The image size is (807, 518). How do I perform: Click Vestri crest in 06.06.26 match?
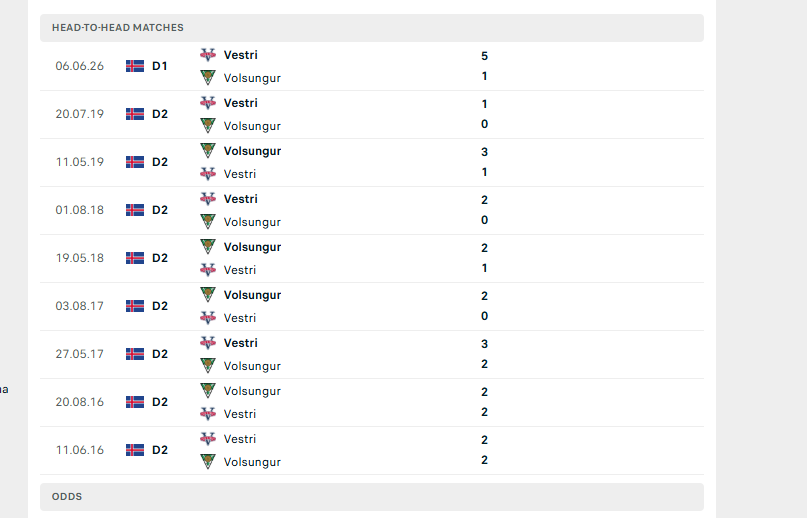click(x=208, y=55)
